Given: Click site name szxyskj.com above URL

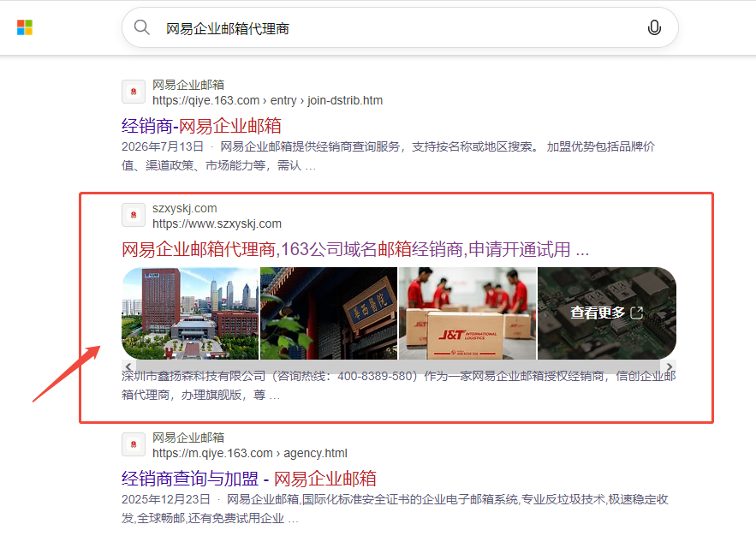Looking at the screenshot, I should (185, 208).
